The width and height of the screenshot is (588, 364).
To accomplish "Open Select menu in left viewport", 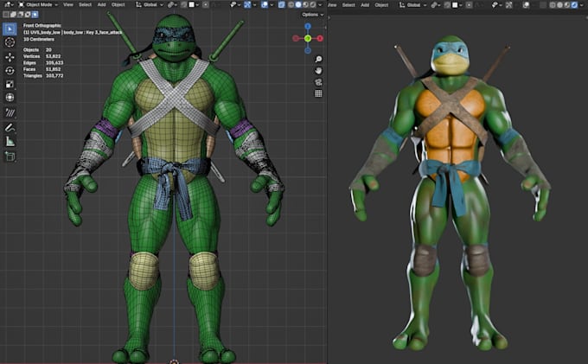I will click(x=85, y=4).
